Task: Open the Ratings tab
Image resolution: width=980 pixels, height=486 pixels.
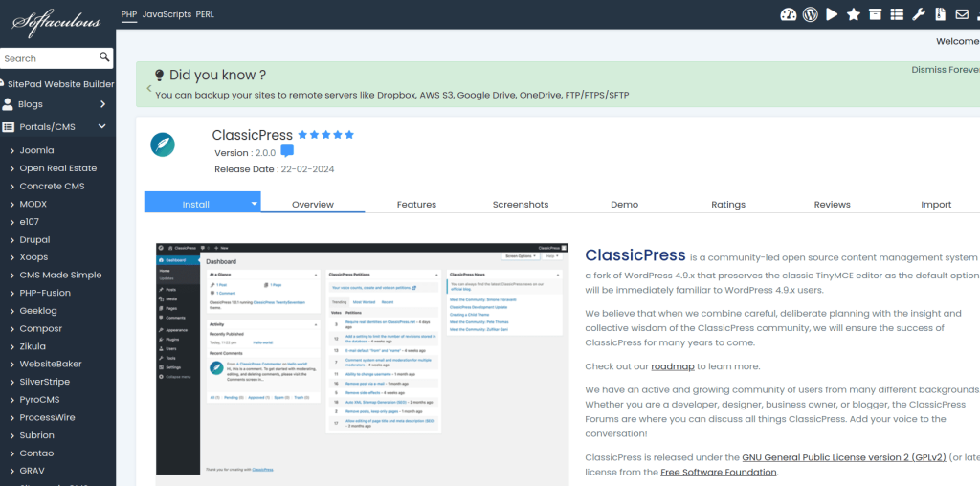Action: (728, 204)
